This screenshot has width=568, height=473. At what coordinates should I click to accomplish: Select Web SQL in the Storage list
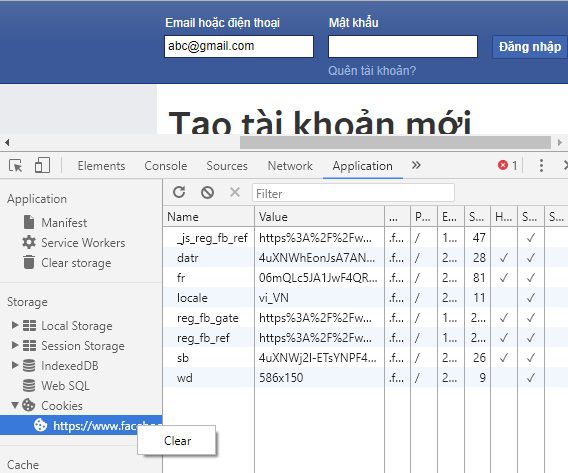point(65,385)
